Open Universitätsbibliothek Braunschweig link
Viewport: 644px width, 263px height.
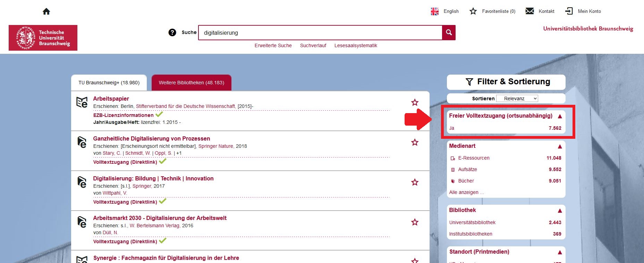(588, 28)
